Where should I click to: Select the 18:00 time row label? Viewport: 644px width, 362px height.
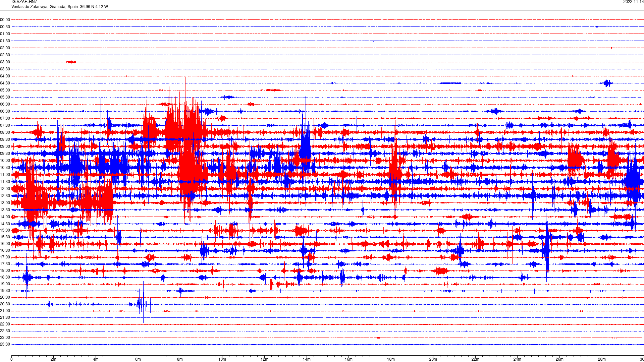pos(5,270)
